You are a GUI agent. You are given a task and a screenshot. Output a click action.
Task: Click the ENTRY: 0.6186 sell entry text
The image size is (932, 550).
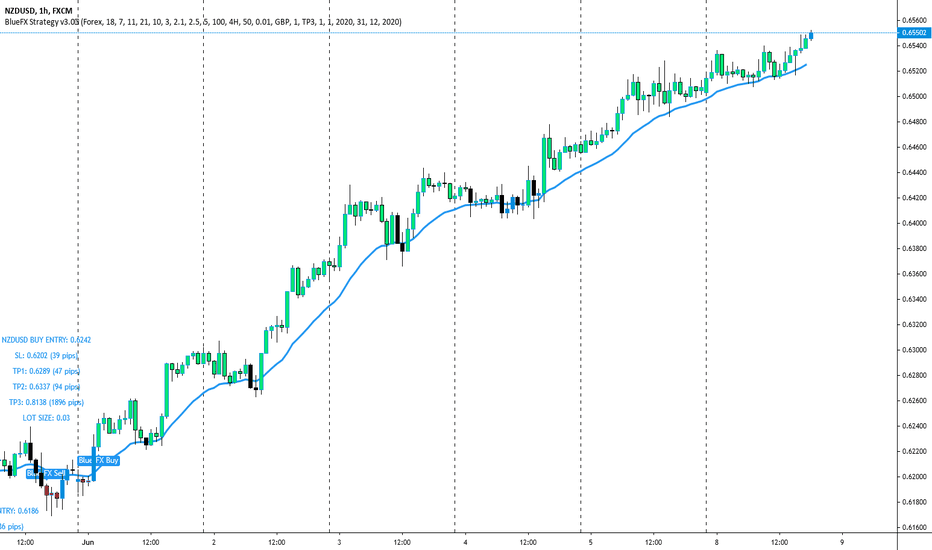(x=20, y=511)
